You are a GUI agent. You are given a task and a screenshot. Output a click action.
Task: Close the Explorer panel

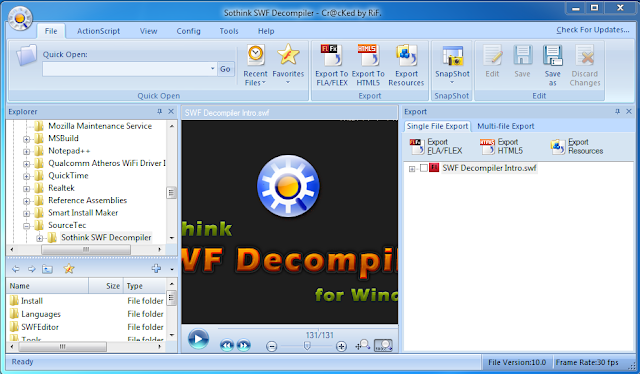click(x=171, y=111)
